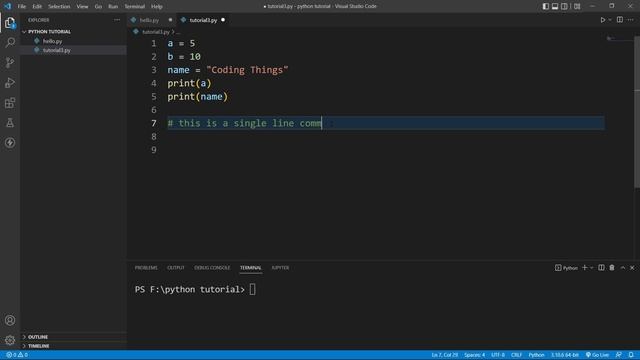Click tutorial1.py breadcrumb above editor

point(156,32)
